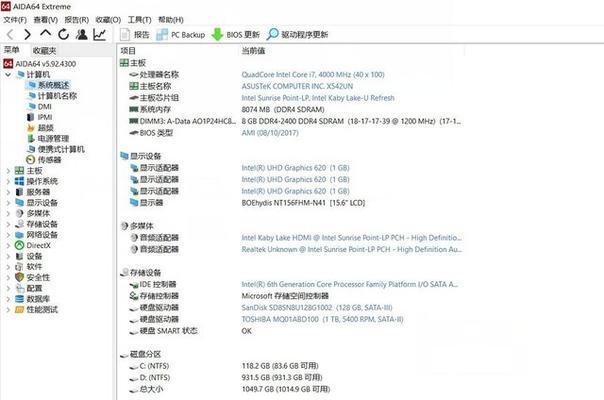Open the Intel Sunrise Point-LP chipset link
Viewport: 604px width, 400px height.
point(318,98)
